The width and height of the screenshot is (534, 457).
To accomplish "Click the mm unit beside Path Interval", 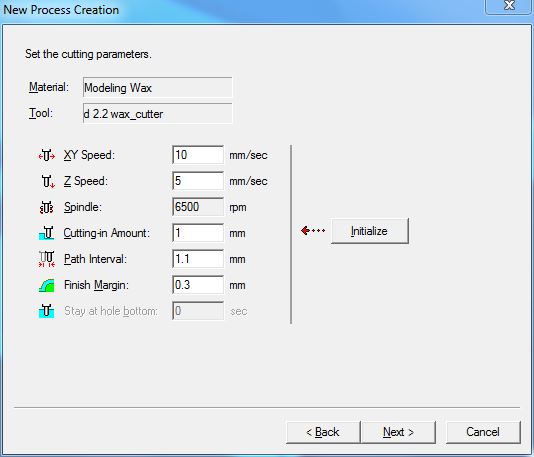I will click(x=237, y=259).
